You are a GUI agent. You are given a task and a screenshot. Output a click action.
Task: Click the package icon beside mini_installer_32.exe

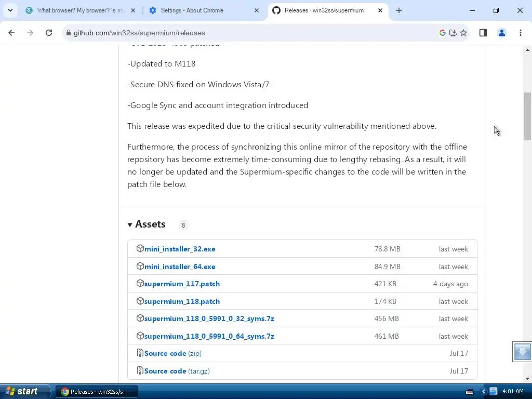coord(140,248)
